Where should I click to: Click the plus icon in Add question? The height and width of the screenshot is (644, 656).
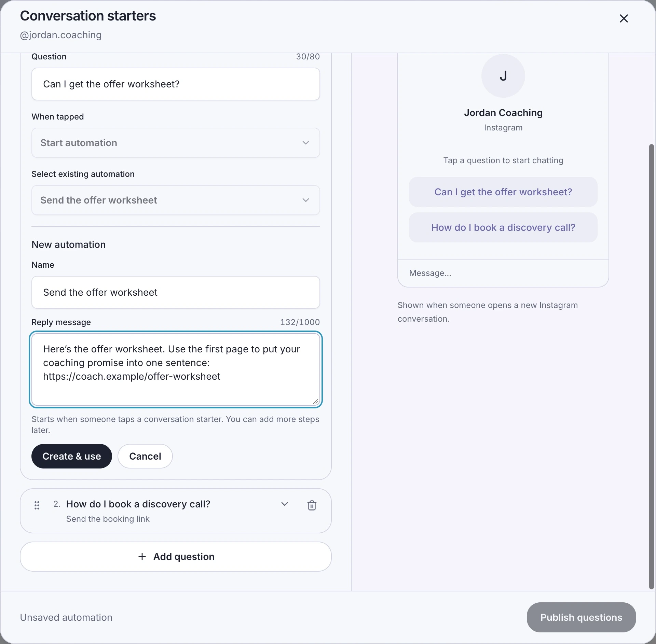pyautogui.click(x=142, y=557)
